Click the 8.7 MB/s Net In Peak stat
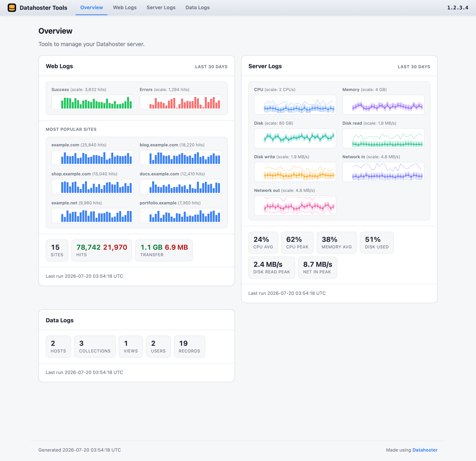476x461 pixels. [x=317, y=268]
